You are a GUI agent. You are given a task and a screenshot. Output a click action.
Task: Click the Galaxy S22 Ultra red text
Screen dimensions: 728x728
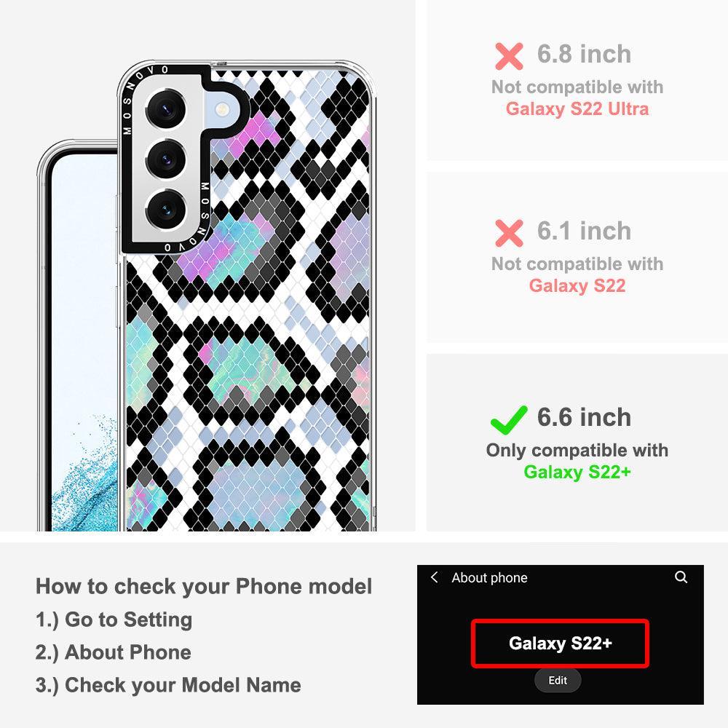[577, 108]
